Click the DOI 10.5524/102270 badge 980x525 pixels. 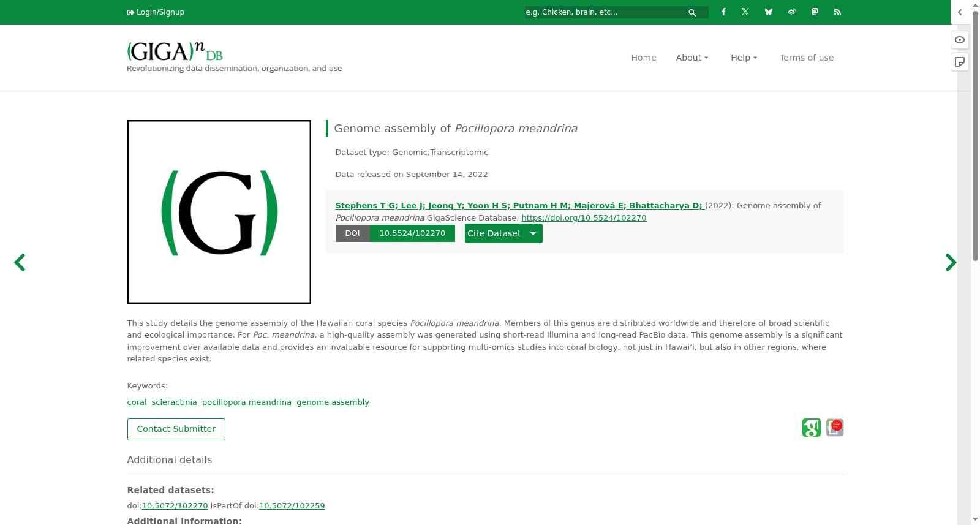[x=395, y=233]
